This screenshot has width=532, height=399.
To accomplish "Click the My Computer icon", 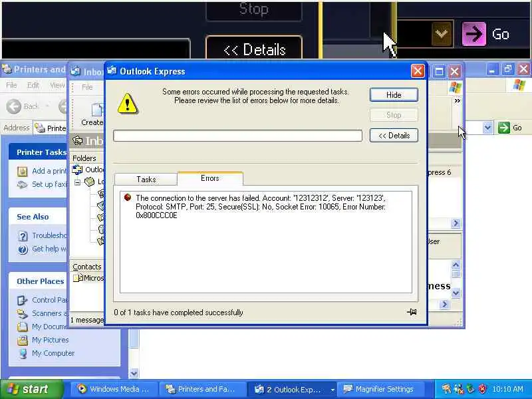I will (23, 354).
